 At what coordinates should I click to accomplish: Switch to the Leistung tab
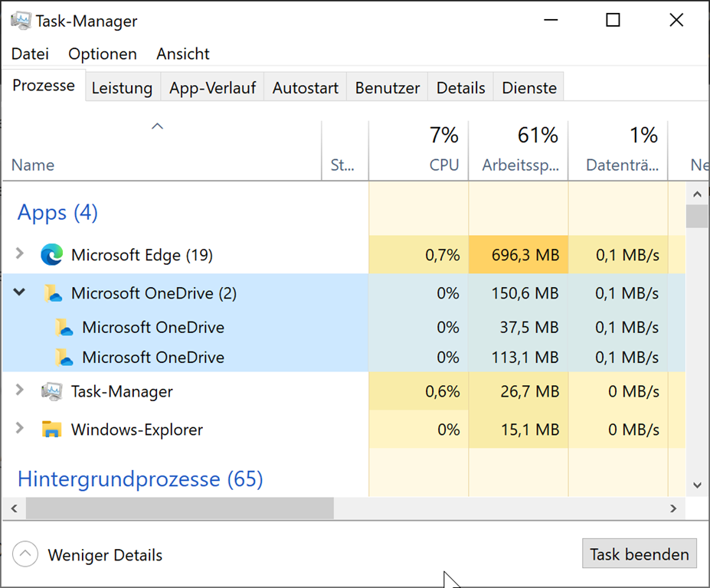[122, 88]
